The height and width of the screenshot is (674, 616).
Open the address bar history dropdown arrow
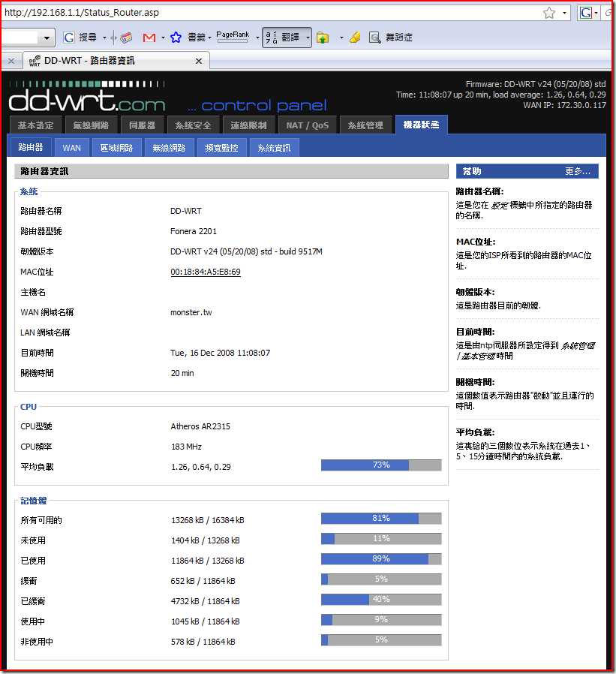(x=564, y=13)
